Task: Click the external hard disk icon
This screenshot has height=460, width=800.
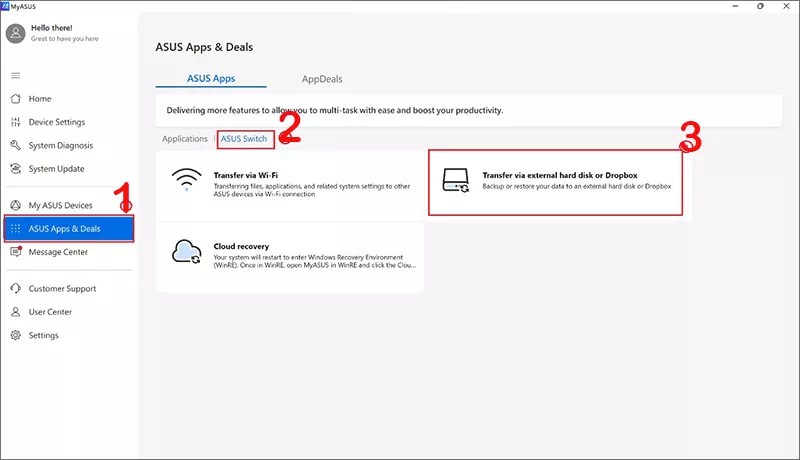Action: tap(456, 180)
